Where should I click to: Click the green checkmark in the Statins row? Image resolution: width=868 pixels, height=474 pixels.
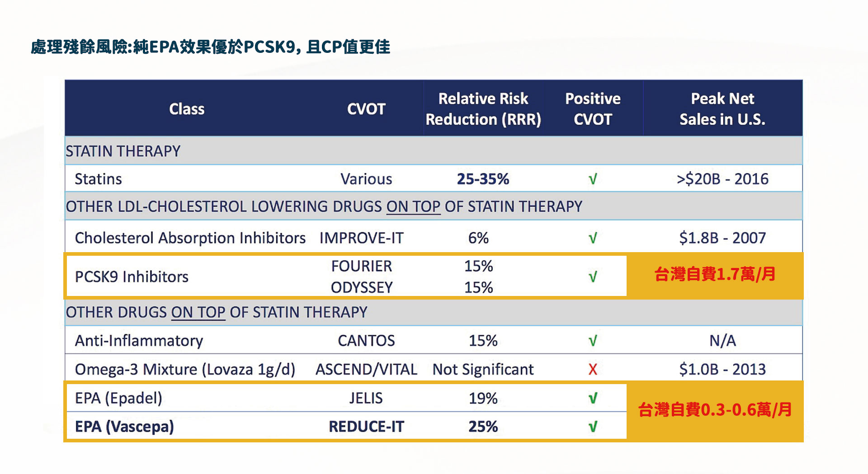[593, 179]
